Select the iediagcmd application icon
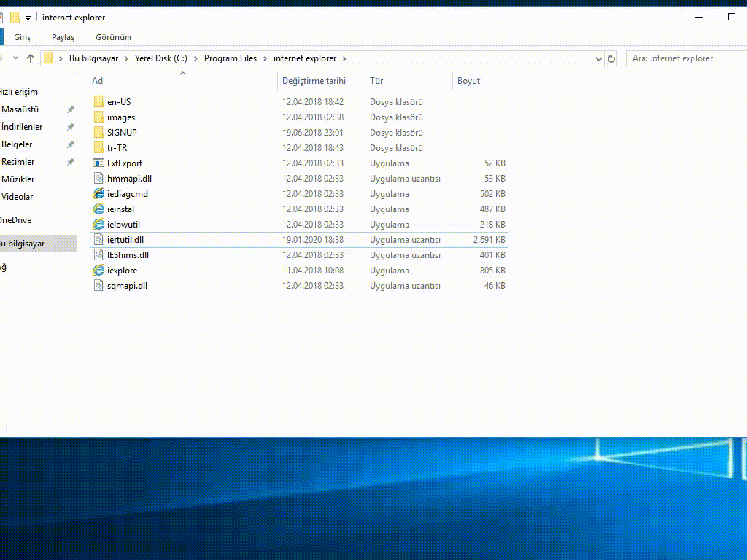Screen dimensions: 747x560 (x=98, y=194)
